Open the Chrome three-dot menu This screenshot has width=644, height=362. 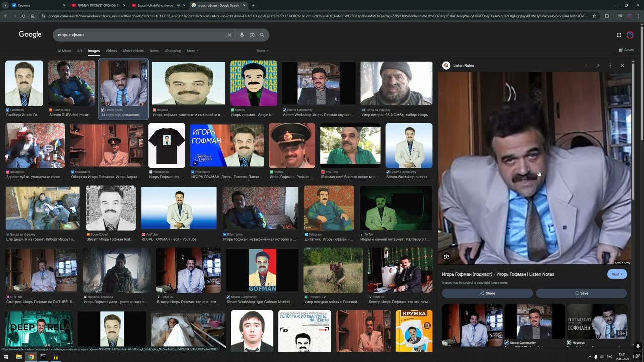click(638, 16)
